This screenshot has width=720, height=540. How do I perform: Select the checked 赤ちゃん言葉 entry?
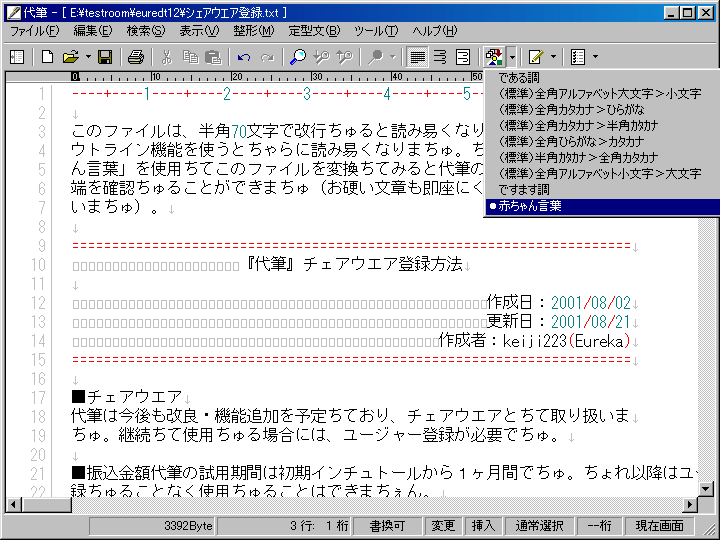602,206
